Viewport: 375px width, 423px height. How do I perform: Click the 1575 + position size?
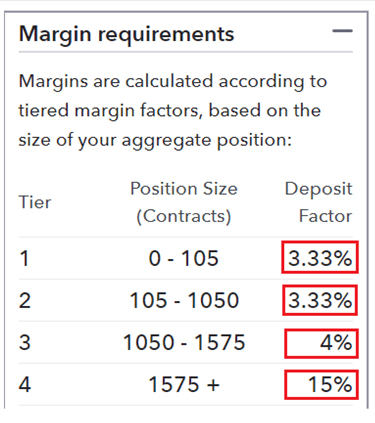click(184, 384)
